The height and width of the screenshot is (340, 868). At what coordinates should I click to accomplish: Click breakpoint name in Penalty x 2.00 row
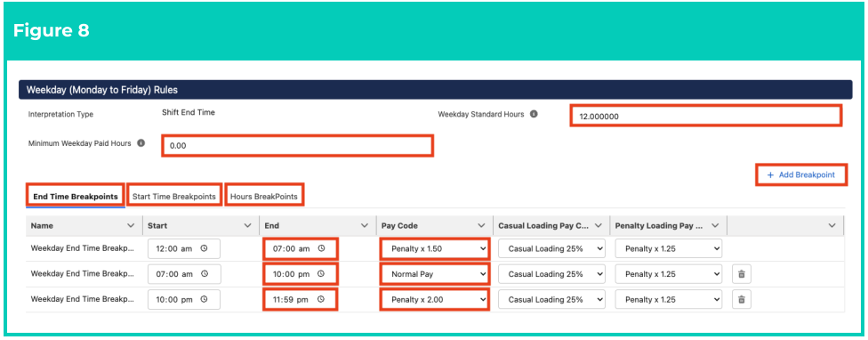pyautogui.click(x=83, y=299)
